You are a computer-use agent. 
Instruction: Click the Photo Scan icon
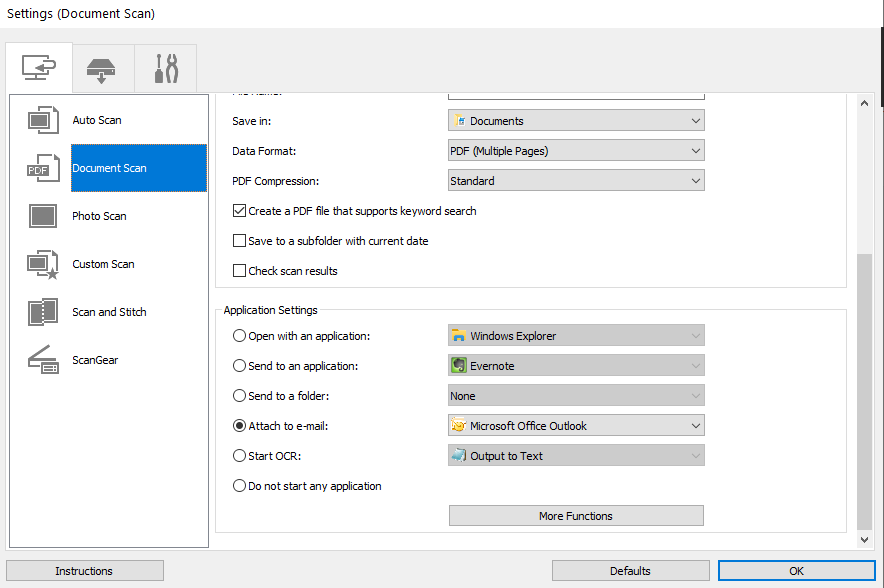click(43, 216)
